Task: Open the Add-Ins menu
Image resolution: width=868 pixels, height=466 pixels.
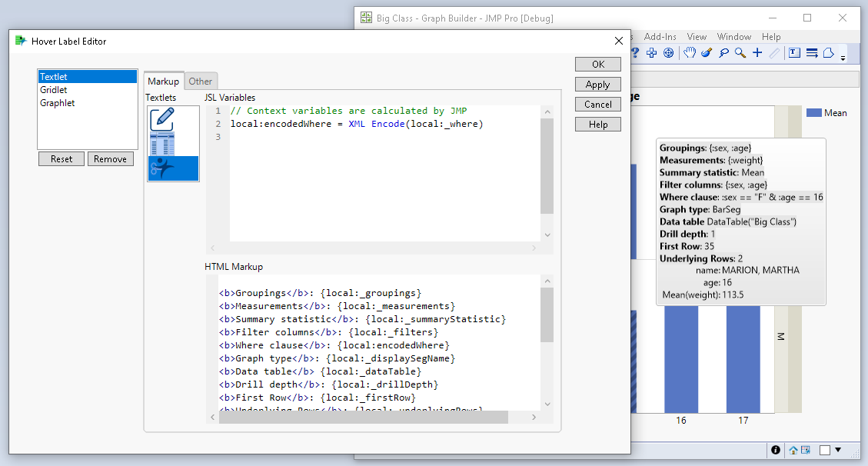Action: point(660,36)
